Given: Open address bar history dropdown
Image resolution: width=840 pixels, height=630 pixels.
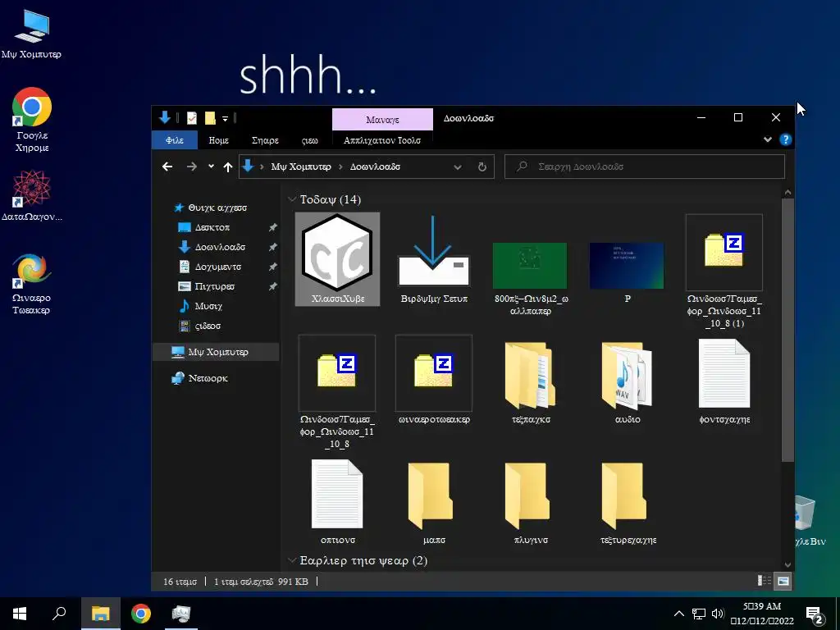Looking at the screenshot, I should click(458, 167).
